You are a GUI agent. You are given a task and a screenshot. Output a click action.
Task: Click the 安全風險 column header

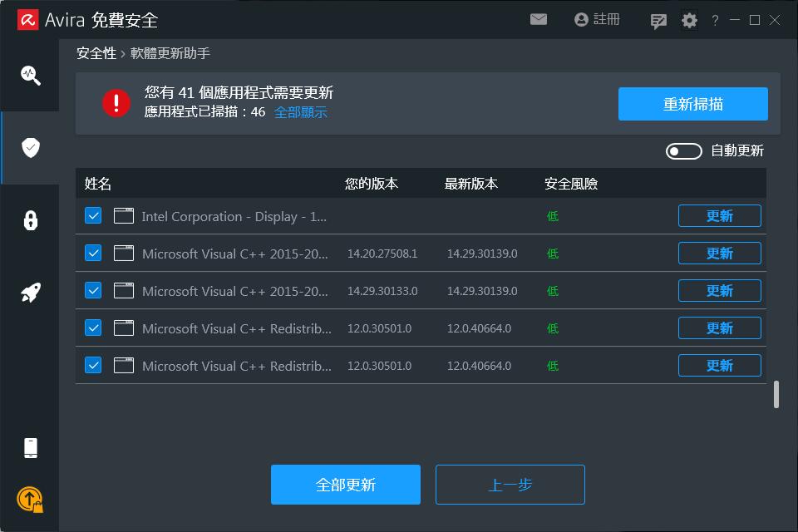(x=571, y=183)
